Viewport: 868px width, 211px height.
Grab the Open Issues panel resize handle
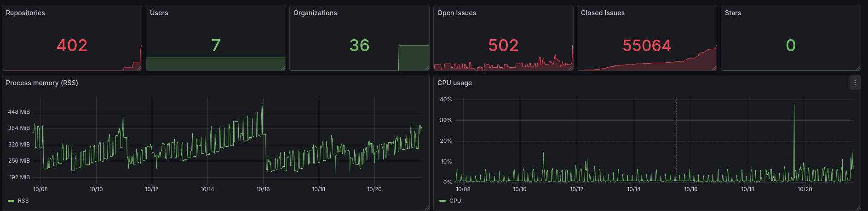point(571,68)
